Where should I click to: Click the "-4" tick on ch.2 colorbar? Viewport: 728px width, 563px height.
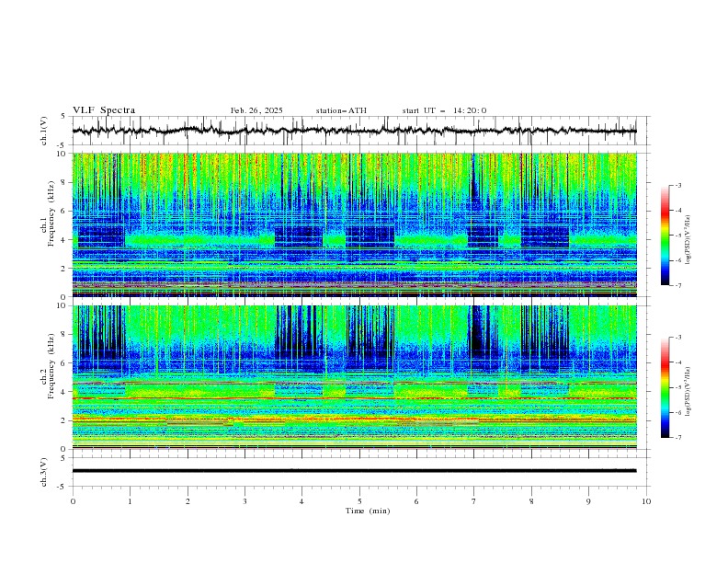click(x=677, y=362)
